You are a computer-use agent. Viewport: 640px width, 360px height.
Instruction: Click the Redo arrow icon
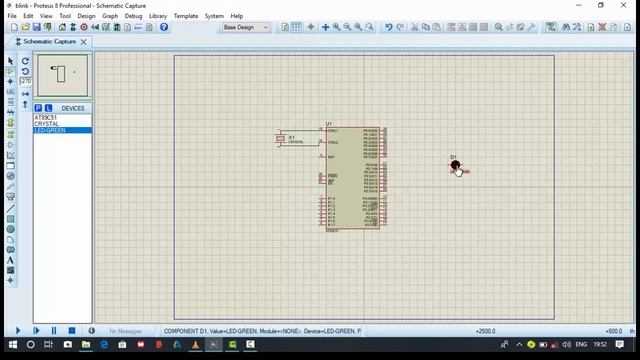point(400,27)
